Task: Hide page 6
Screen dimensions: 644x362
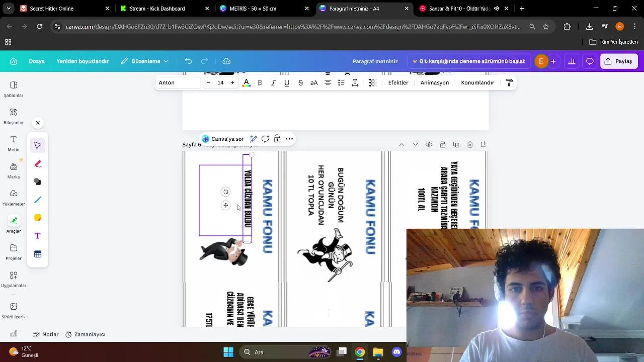Action: [x=429, y=144]
